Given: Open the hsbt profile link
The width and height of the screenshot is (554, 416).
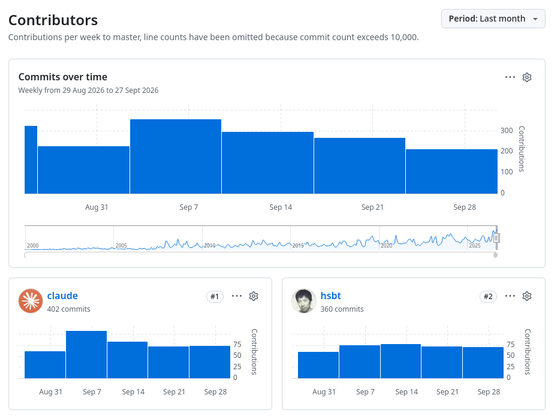Looking at the screenshot, I should (331, 295).
